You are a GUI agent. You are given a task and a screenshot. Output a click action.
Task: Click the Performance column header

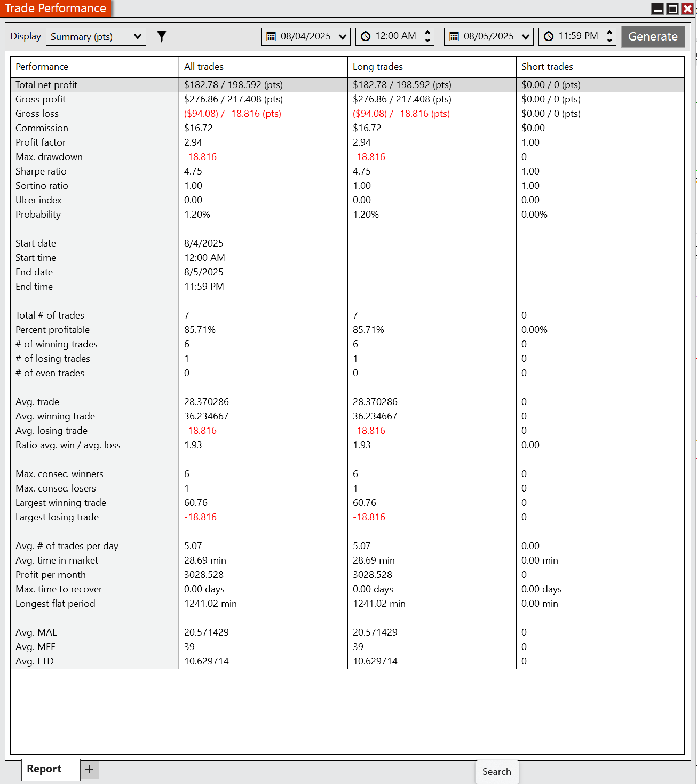point(94,67)
